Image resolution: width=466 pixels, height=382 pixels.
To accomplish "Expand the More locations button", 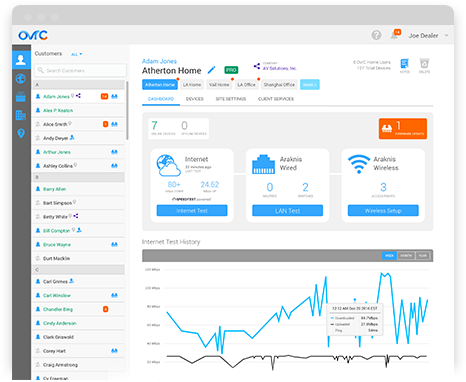I will click(x=310, y=85).
